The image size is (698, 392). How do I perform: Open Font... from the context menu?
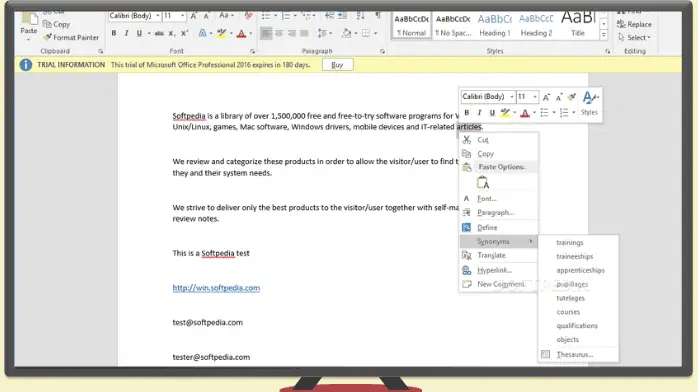tap(499, 199)
